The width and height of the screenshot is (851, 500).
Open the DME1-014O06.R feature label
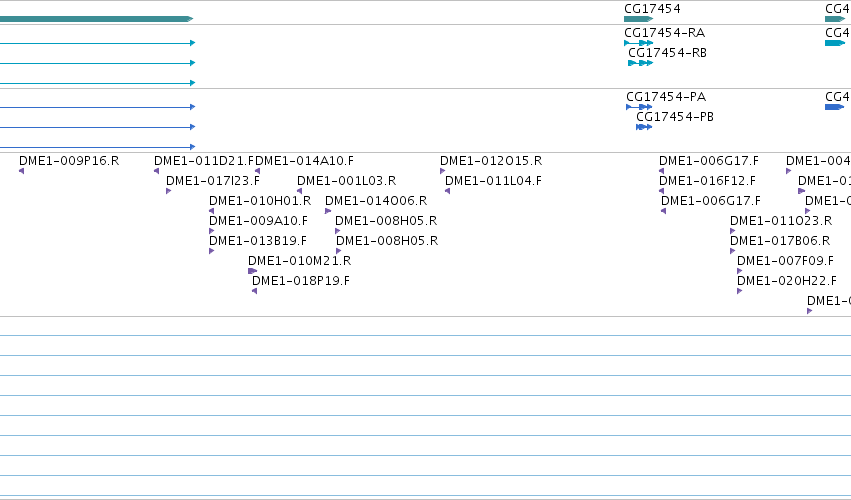pyautogui.click(x=376, y=201)
